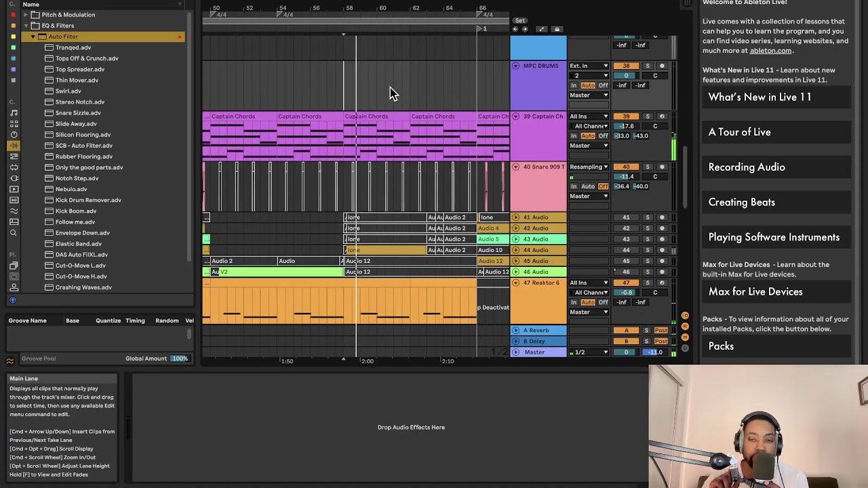This screenshot has width=868, height=488.
Task: Expand the Pitch & Modulation folder
Action: click(26, 15)
